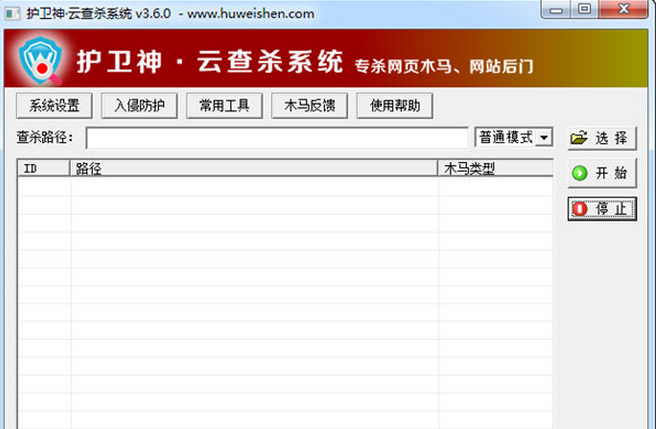656x429 pixels.
Task: Click into the 查杀路径 scan path field
Action: pyautogui.click(x=277, y=138)
